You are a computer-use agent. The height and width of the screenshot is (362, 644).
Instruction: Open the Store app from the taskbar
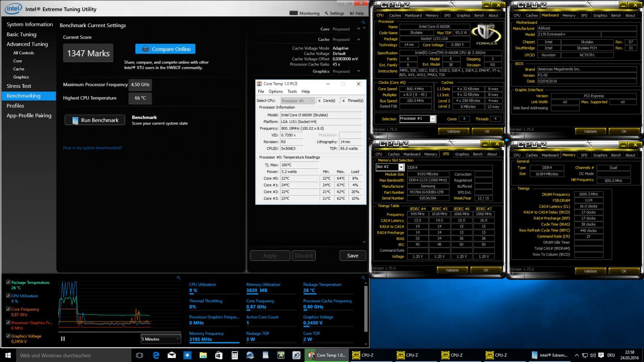click(219, 355)
